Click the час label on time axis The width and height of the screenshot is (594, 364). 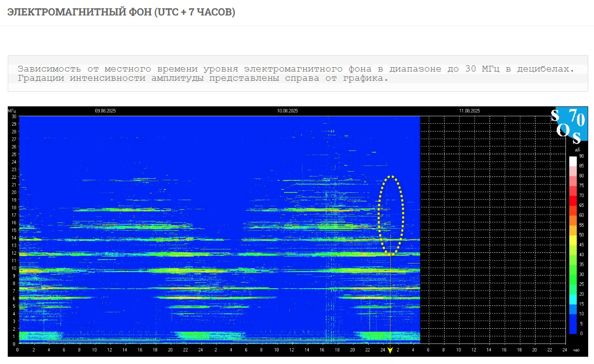pos(576,349)
